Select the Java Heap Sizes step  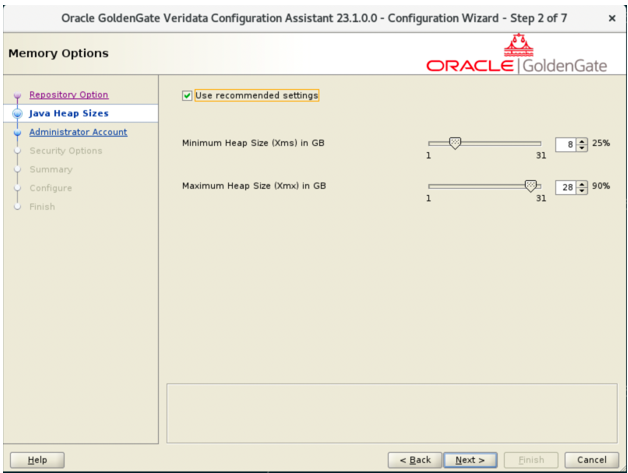(68, 113)
